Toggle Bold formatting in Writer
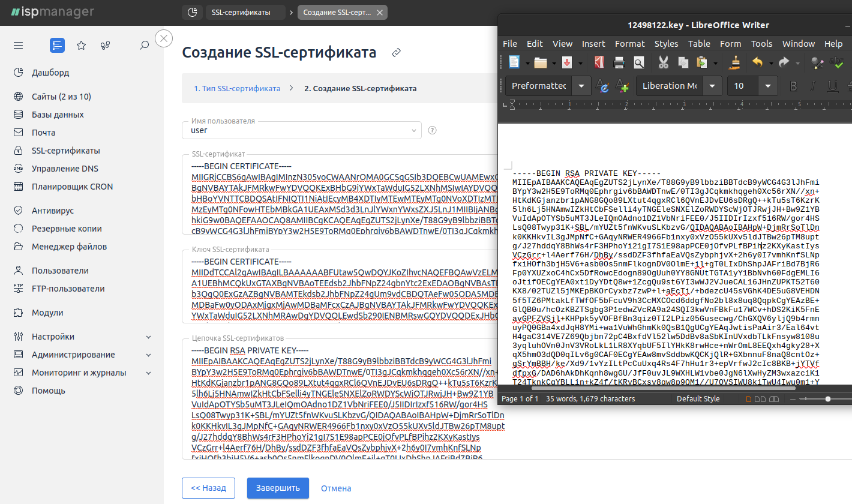This screenshot has width=852, height=504. coord(793,86)
